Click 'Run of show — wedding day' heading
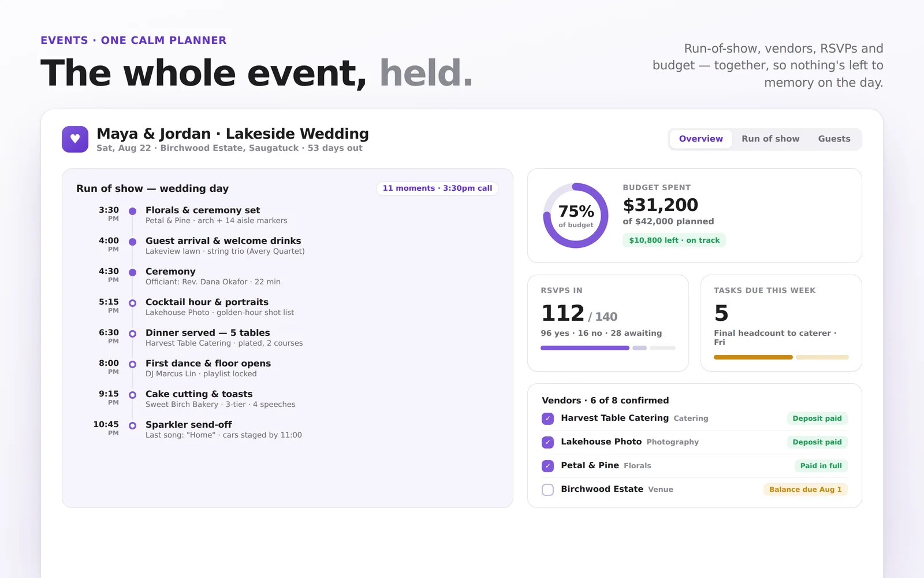The width and height of the screenshot is (924, 578). coord(152,188)
